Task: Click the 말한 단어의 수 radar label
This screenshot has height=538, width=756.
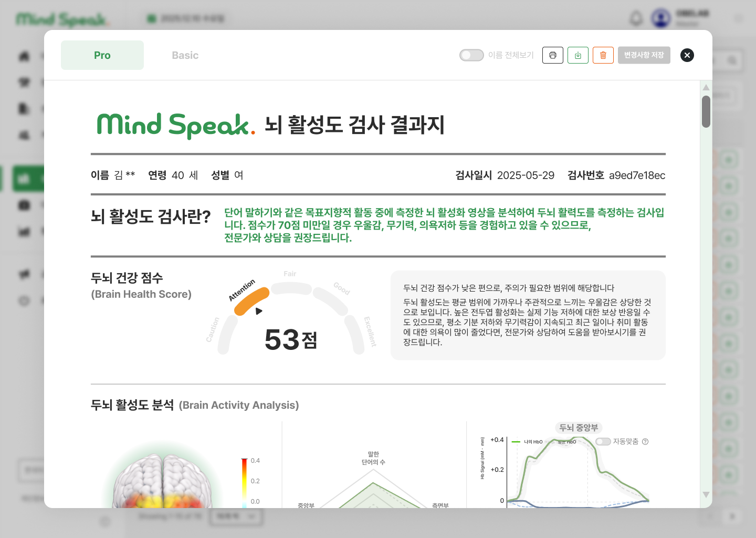Action: tap(373, 458)
